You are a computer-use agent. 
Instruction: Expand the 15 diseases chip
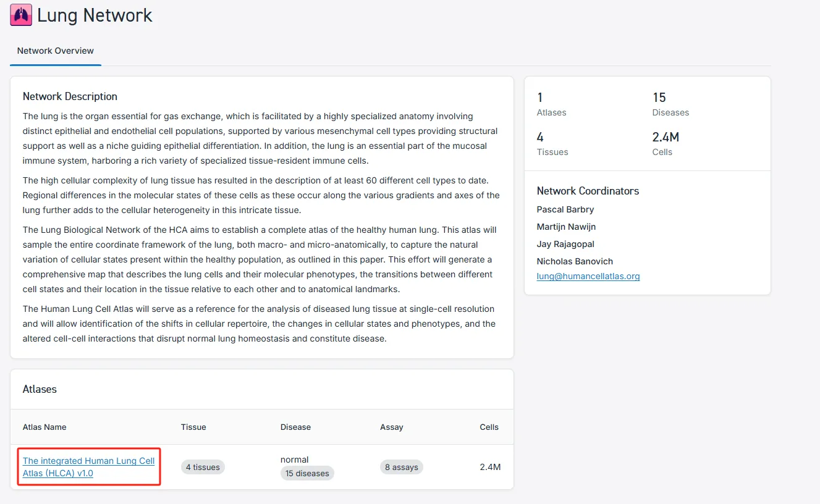[x=307, y=474]
